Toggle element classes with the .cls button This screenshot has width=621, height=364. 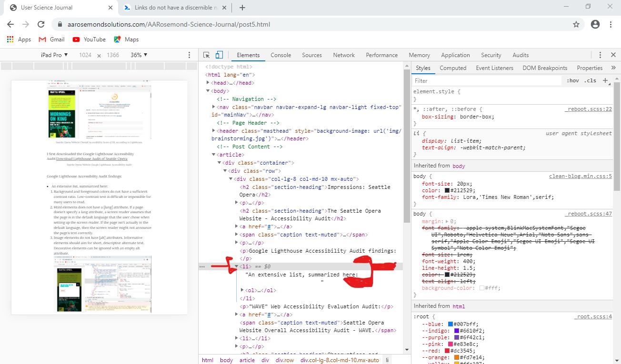click(x=591, y=80)
